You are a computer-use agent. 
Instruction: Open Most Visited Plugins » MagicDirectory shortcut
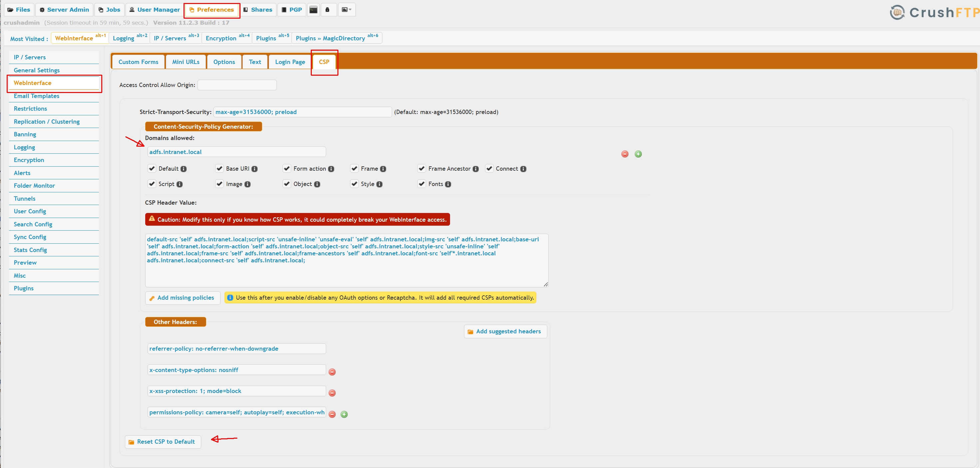(337, 38)
